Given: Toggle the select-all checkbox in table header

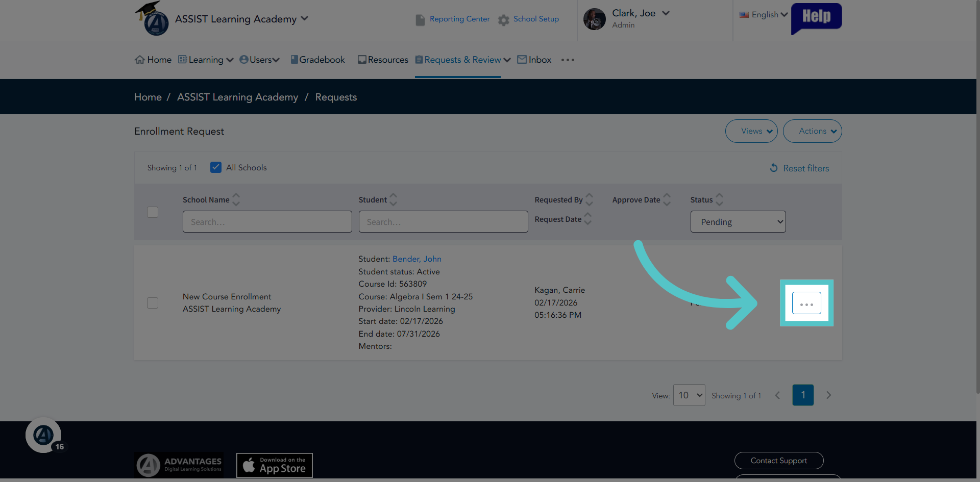Looking at the screenshot, I should tap(153, 212).
